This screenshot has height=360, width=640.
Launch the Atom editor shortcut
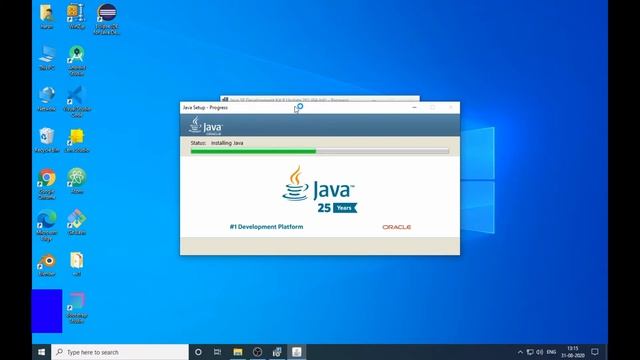click(x=76, y=180)
